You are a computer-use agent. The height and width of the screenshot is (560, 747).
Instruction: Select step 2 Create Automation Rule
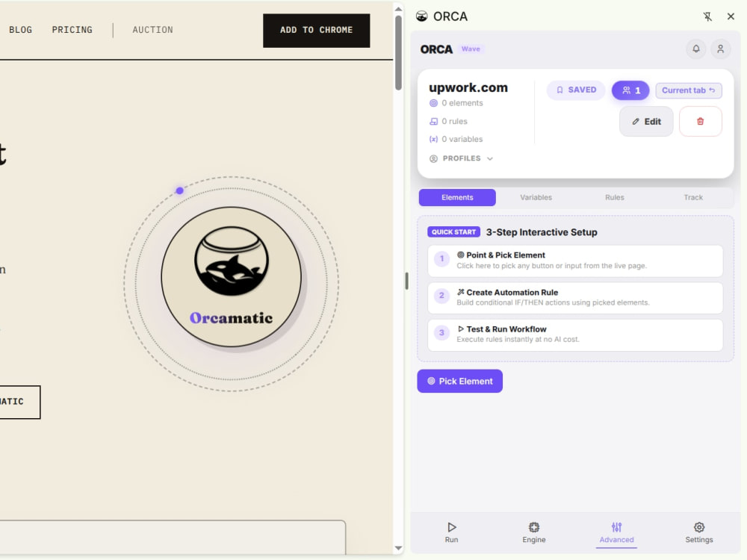point(575,298)
